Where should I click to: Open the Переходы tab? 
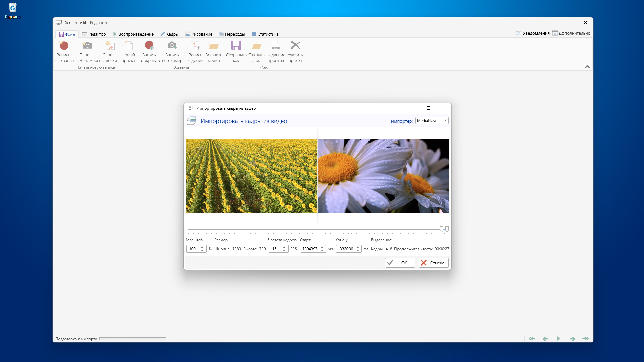pos(231,34)
